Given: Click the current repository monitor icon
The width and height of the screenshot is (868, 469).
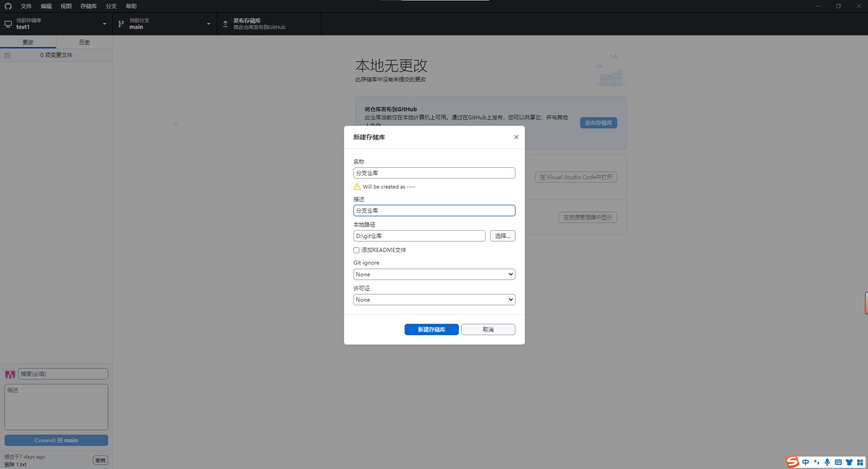Looking at the screenshot, I should coord(8,24).
